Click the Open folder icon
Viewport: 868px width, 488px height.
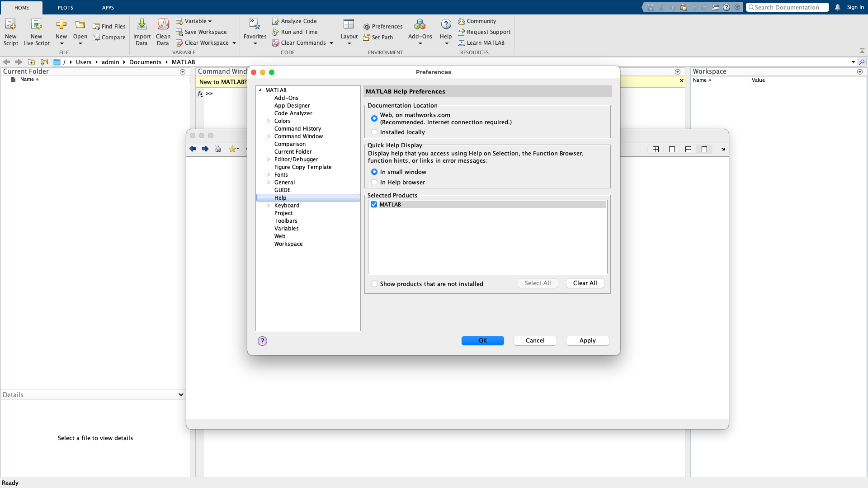(x=80, y=24)
